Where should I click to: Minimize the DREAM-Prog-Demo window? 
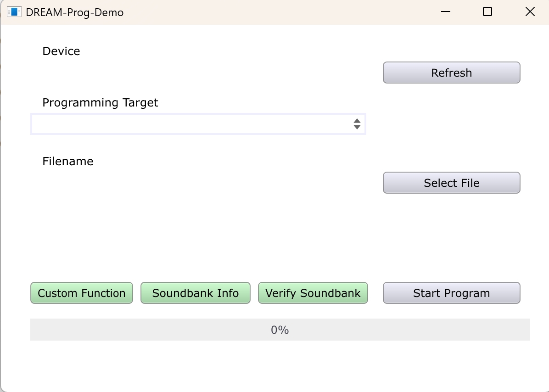[446, 11]
